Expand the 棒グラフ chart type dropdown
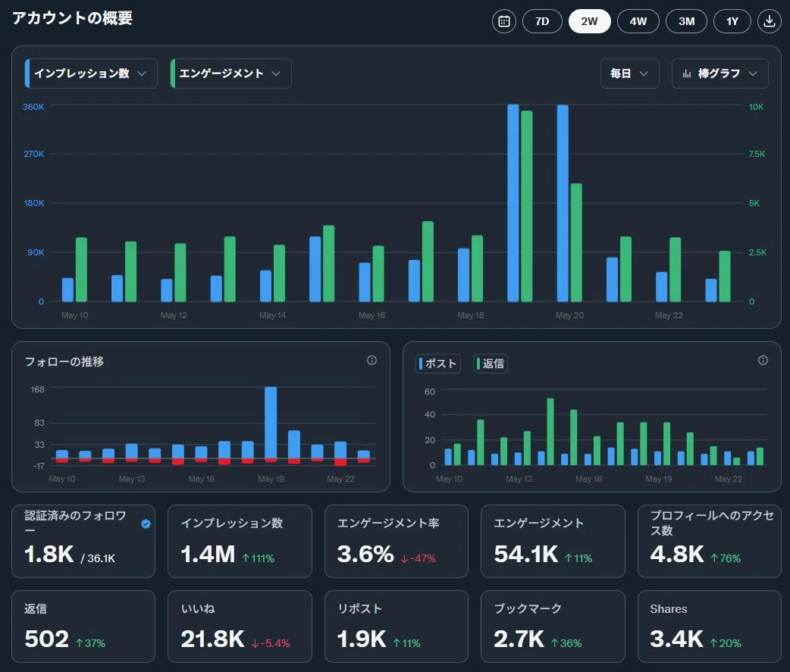 pyautogui.click(x=720, y=73)
